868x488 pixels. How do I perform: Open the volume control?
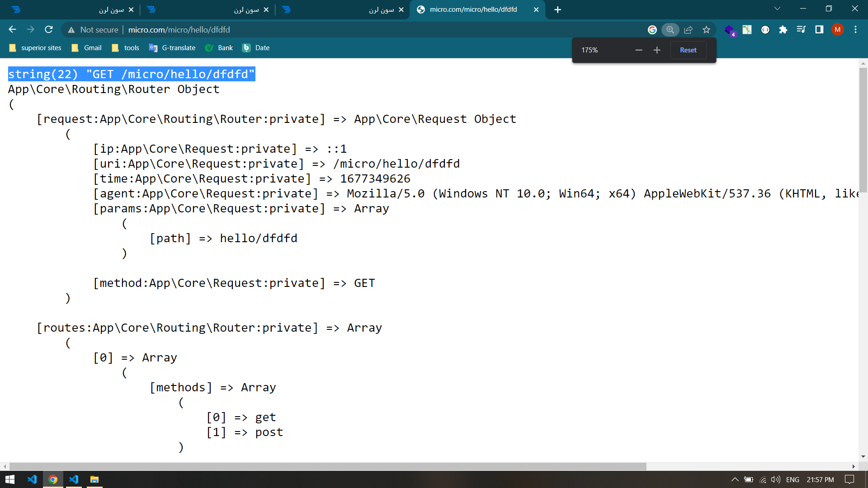point(776,479)
